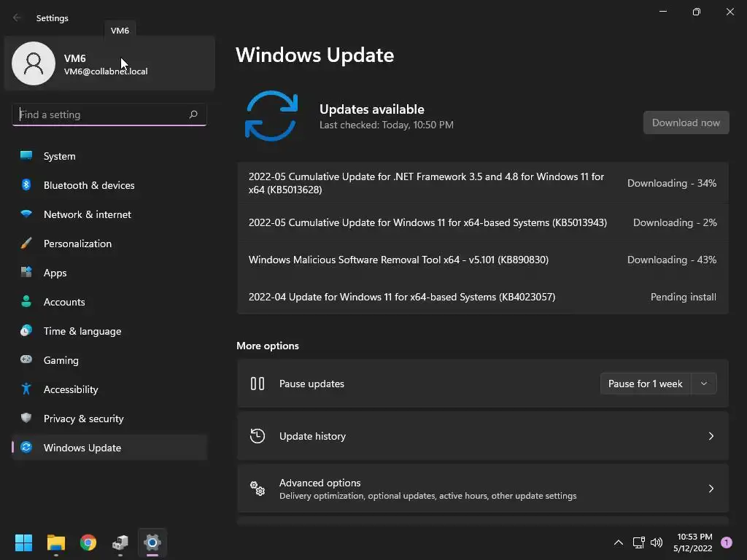Click the Apps grid icon in sidebar
747x560 pixels.
click(x=26, y=273)
